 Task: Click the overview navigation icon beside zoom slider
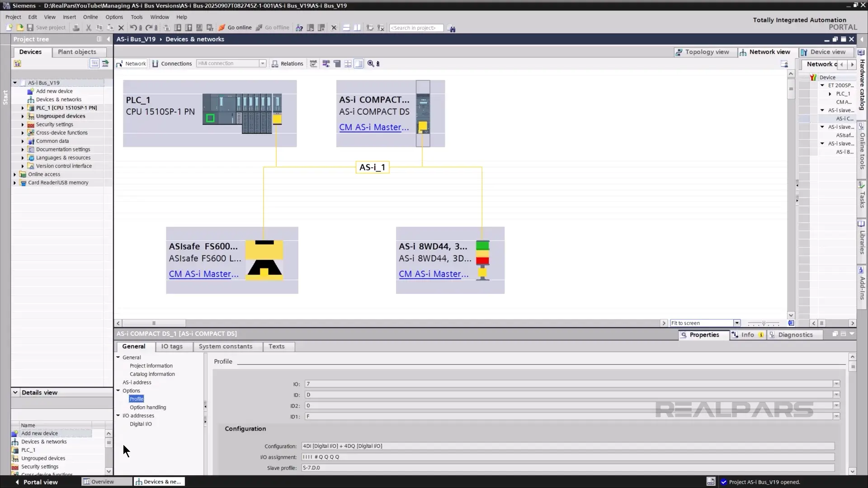[x=791, y=323]
